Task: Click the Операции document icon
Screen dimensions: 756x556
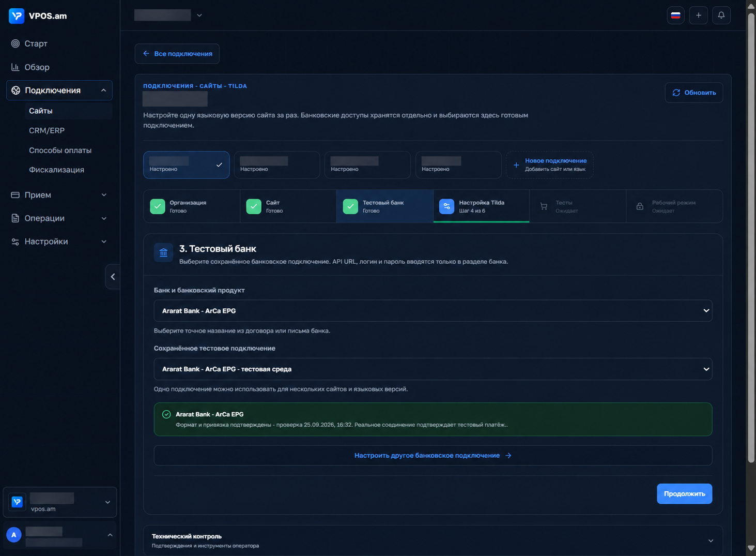Action: coord(16,218)
